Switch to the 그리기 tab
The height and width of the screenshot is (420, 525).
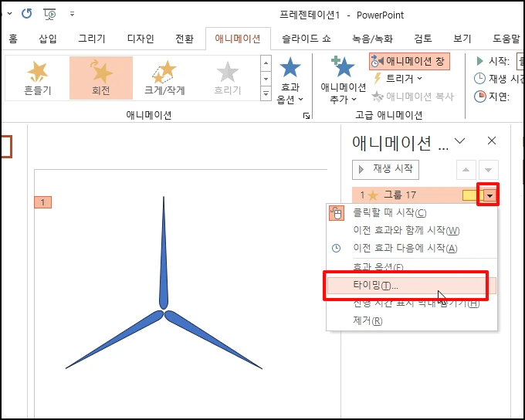click(92, 39)
